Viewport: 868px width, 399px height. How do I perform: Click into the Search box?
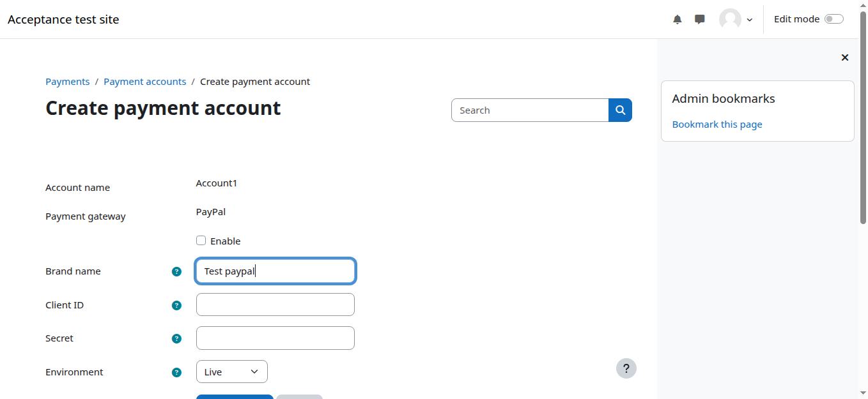530,110
